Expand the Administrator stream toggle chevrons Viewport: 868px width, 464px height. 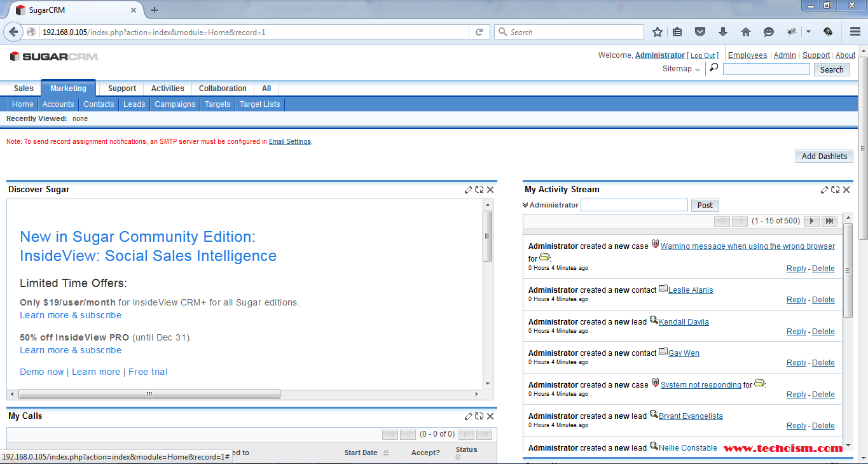(x=525, y=205)
